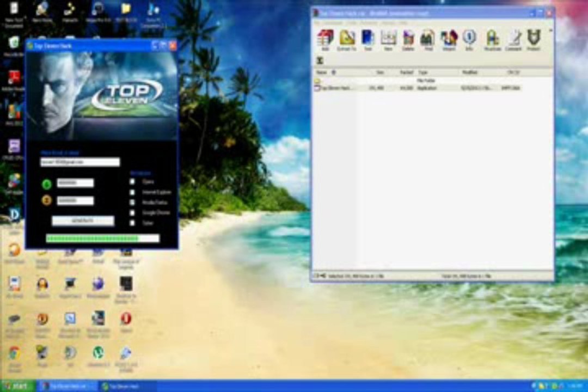Click the green cash icon in hack tool

46,184
